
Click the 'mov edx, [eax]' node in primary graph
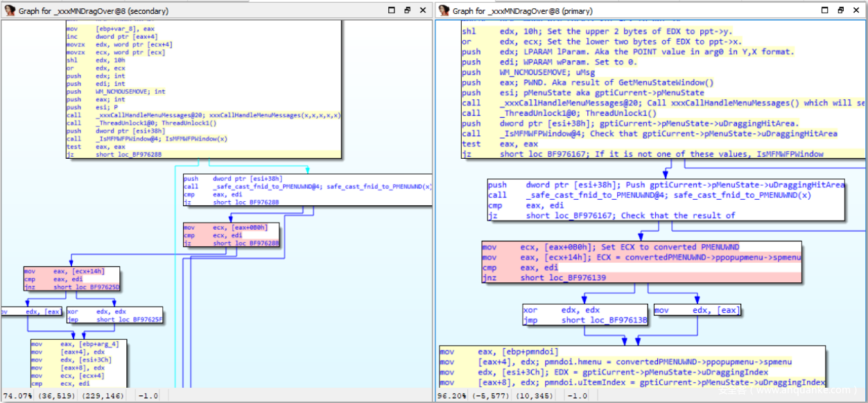[697, 310]
